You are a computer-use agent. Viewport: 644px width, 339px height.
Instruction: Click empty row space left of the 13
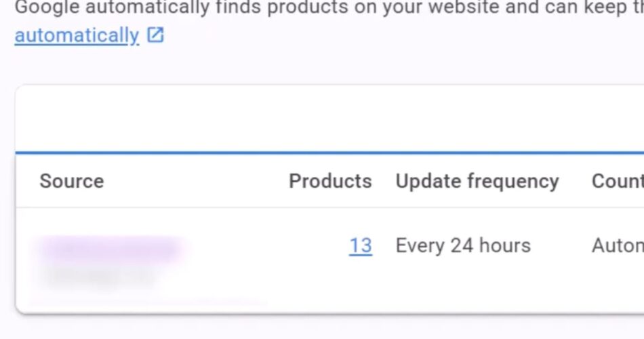point(271,245)
